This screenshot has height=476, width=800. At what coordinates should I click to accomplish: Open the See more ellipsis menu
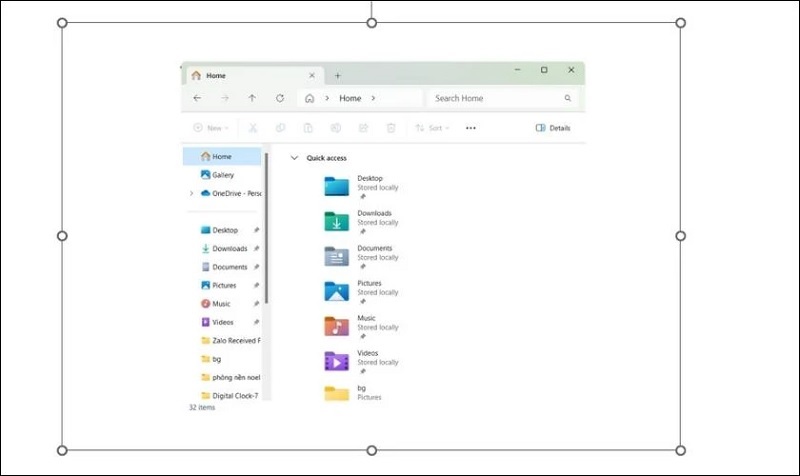471,128
